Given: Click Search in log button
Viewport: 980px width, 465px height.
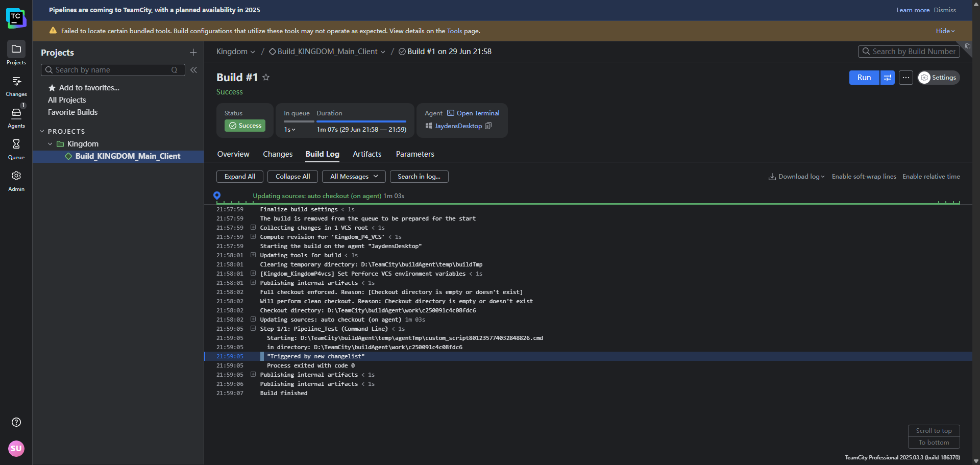Looking at the screenshot, I should [419, 177].
